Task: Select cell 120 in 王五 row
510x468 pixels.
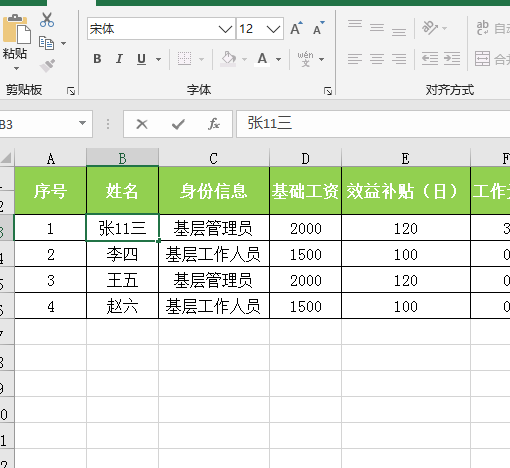Action: 406,280
